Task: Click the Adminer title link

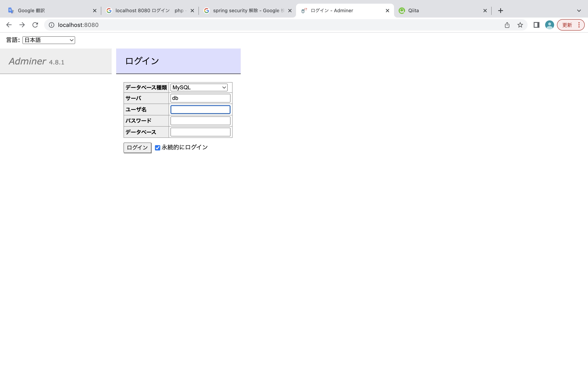Action: click(x=27, y=61)
